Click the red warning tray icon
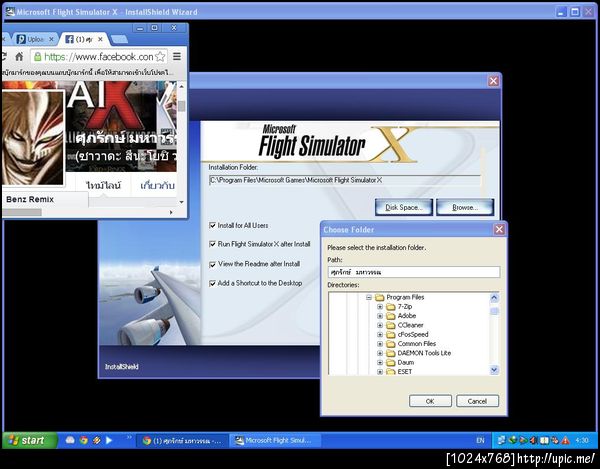The width and height of the screenshot is (600, 469). [565, 440]
